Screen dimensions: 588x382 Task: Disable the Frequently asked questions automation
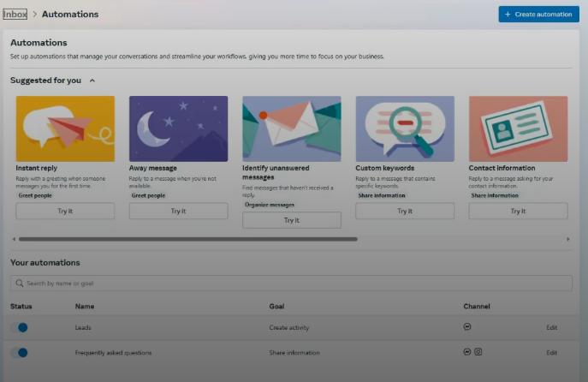click(x=20, y=352)
